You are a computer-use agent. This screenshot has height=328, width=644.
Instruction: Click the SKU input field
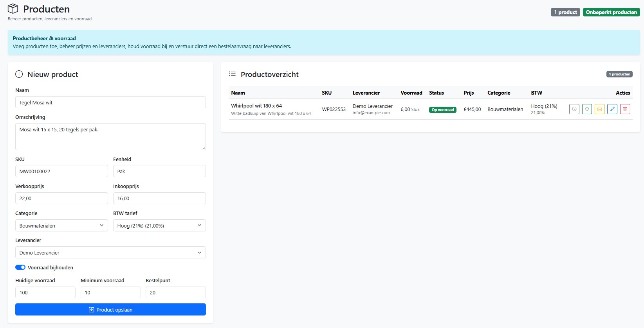pyautogui.click(x=61, y=171)
